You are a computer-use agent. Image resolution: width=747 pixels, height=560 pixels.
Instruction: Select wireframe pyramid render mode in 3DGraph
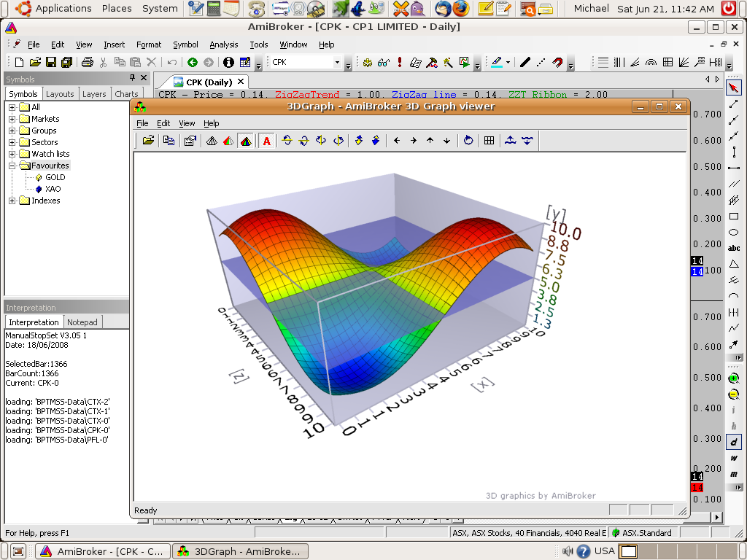[x=212, y=141]
